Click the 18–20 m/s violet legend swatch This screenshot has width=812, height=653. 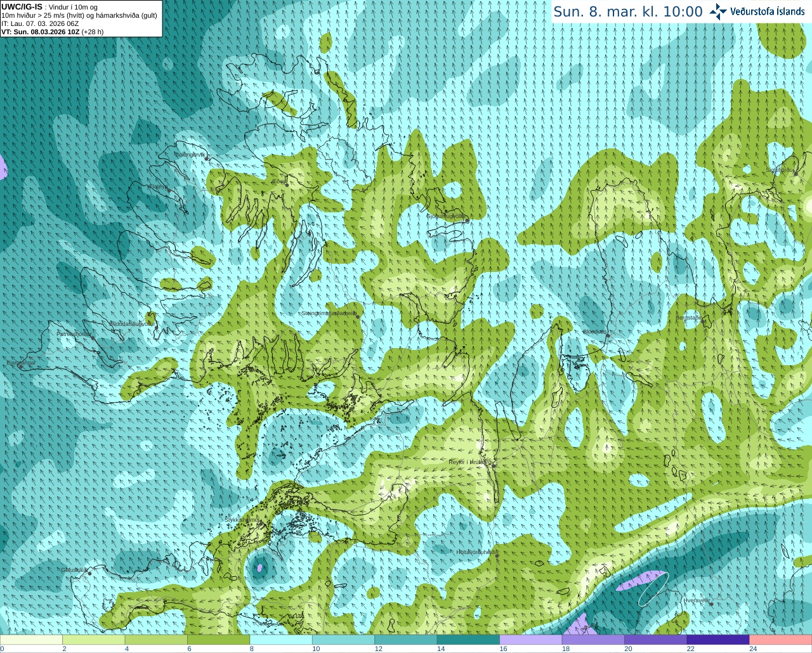pos(593,640)
